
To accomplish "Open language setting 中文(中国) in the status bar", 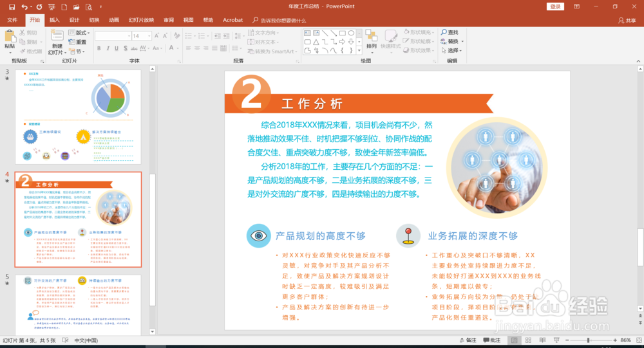I will tap(86, 340).
